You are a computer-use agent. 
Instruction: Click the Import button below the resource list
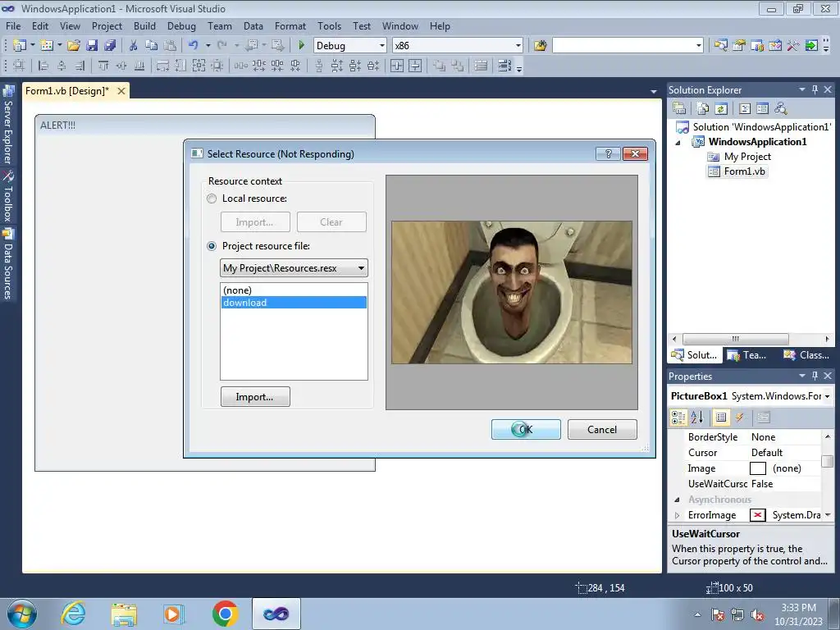click(x=255, y=397)
